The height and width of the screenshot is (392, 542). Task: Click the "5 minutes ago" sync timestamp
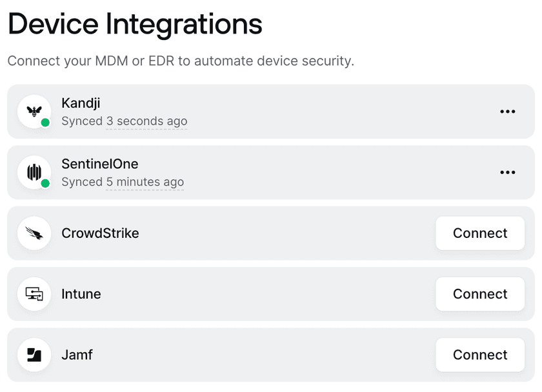(145, 182)
